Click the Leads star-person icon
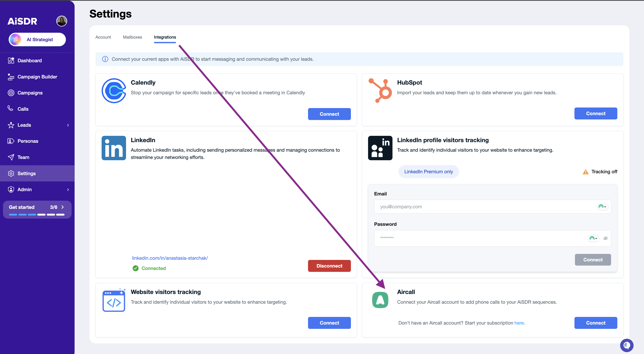 [11, 125]
